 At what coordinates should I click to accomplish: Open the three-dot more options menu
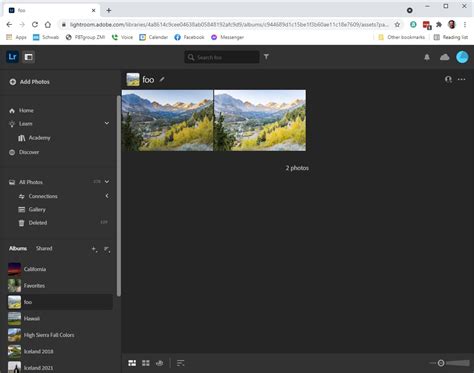click(x=462, y=79)
